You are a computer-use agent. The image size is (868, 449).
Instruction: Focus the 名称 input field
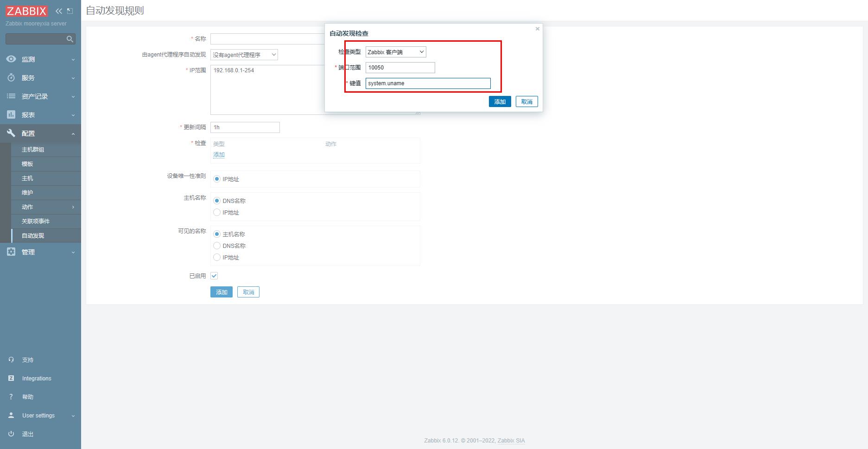point(268,39)
